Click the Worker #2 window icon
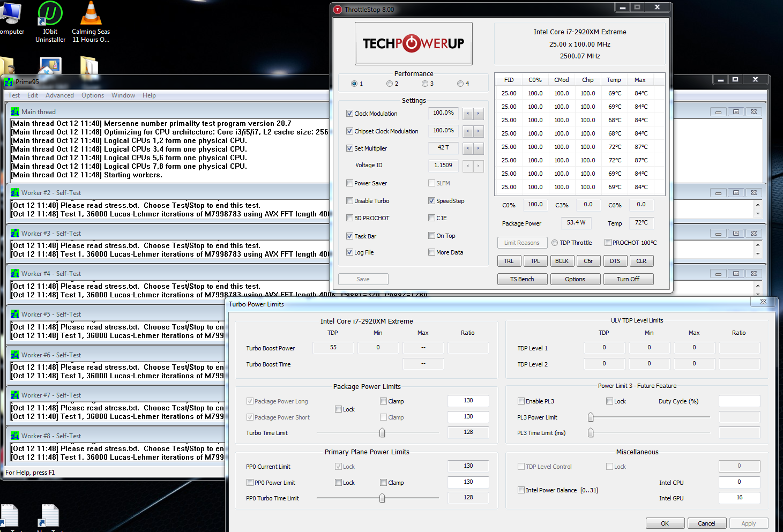This screenshot has width=783, height=532. coord(15,193)
